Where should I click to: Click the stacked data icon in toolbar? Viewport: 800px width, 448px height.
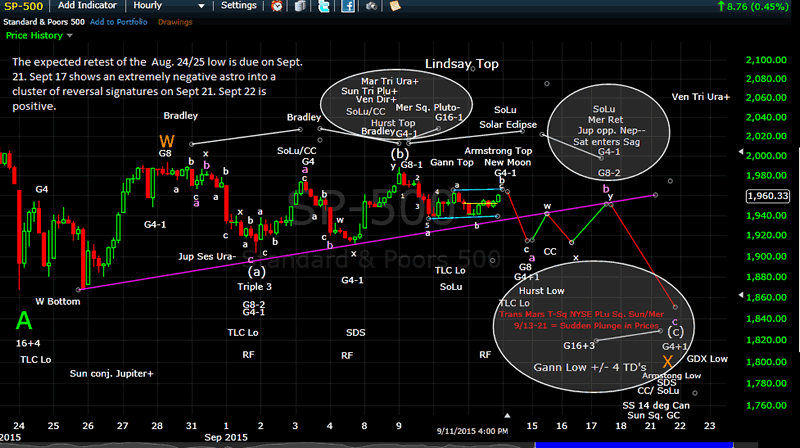tap(298, 6)
